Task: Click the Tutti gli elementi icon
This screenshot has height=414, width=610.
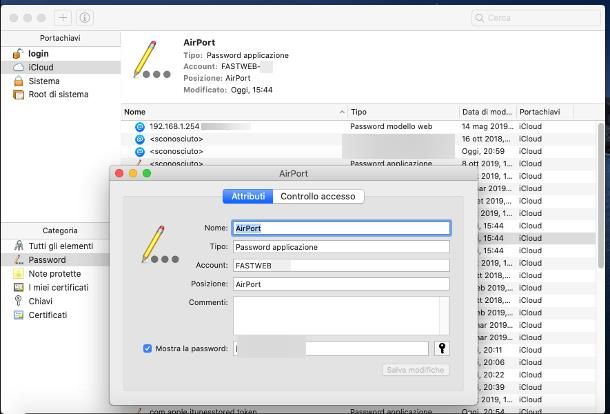Action: [18, 246]
